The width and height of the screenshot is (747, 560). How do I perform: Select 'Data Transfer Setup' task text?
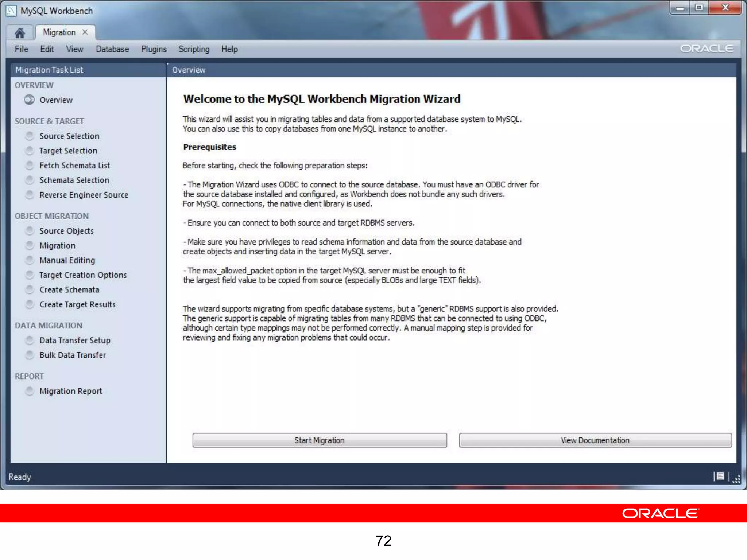pyautogui.click(x=75, y=340)
